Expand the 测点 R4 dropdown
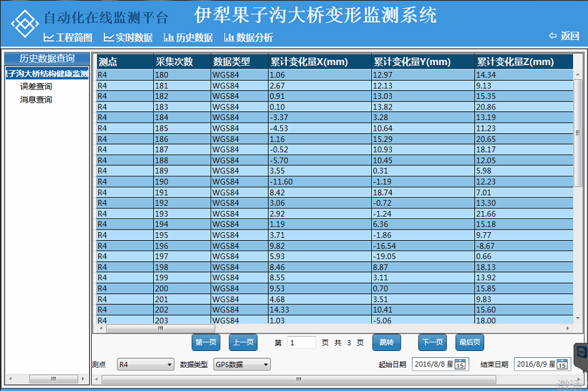 tap(169, 365)
